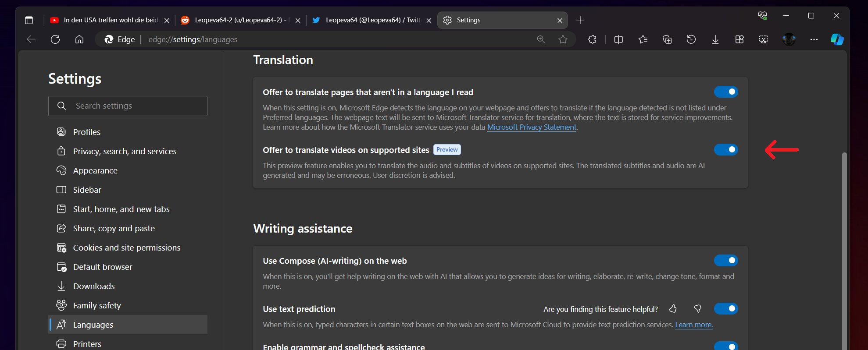Add this page to favorites with the star
The image size is (868, 350).
[563, 39]
